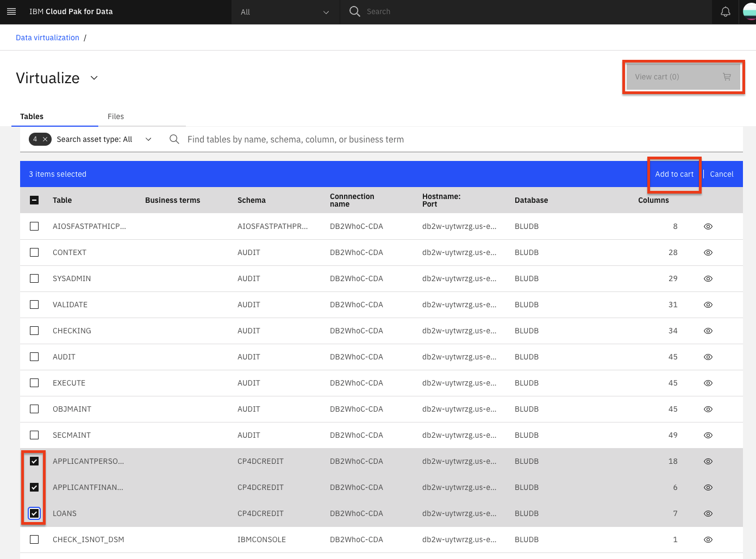This screenshot has height=559, width=756.
Task: Open the notifications bell
Action: [725, 11]
